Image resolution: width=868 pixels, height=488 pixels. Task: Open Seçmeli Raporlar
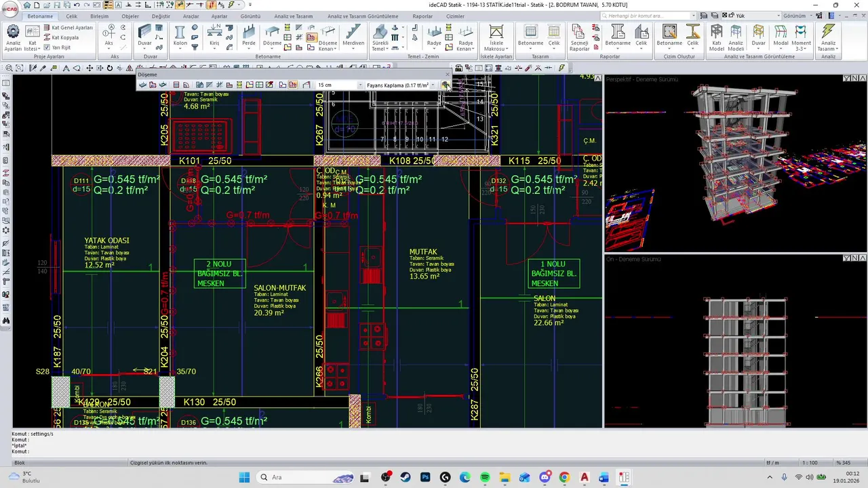click(579, 39)
